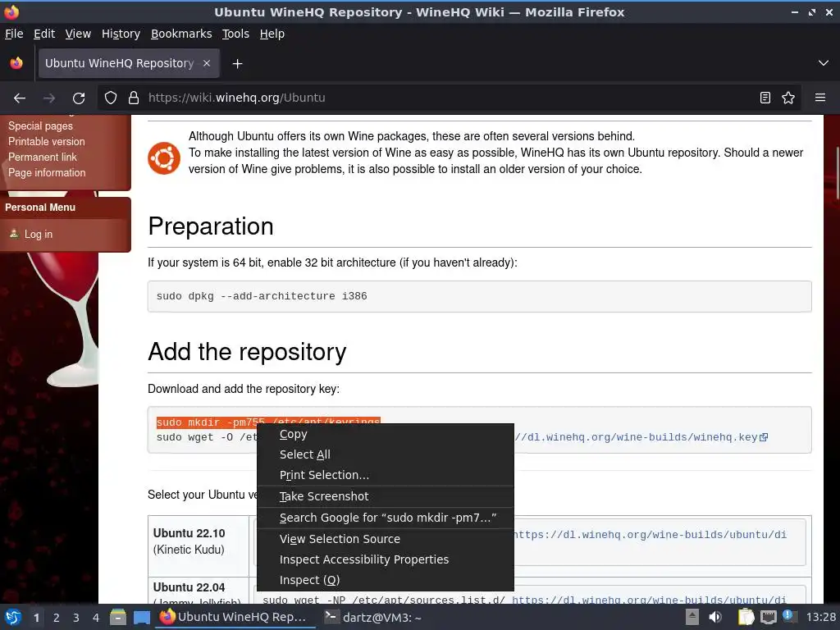
Task: Click the 'Personal Menu' sidebar heading
Action: 40,208
